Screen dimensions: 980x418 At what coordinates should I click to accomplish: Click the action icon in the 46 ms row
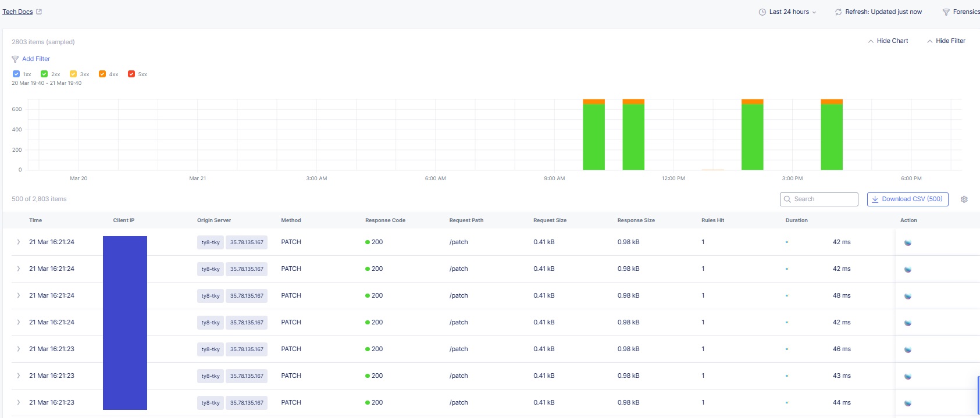pos(907,349)
